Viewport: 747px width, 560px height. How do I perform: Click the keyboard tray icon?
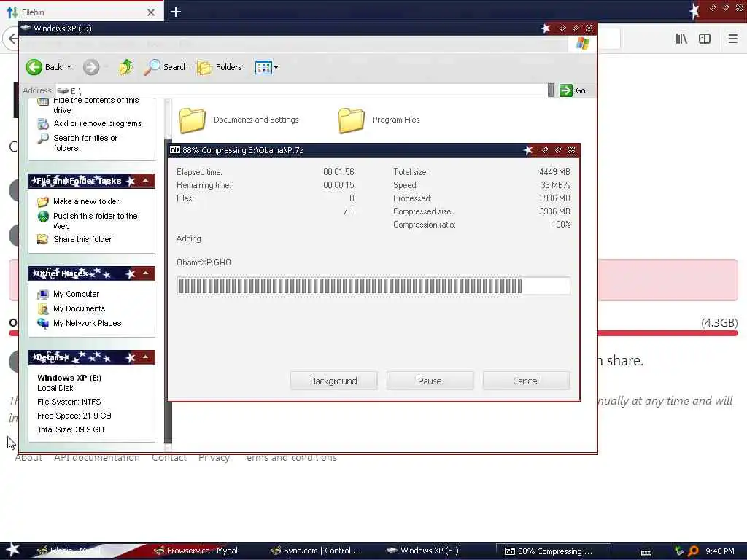(x=646, y=553)
